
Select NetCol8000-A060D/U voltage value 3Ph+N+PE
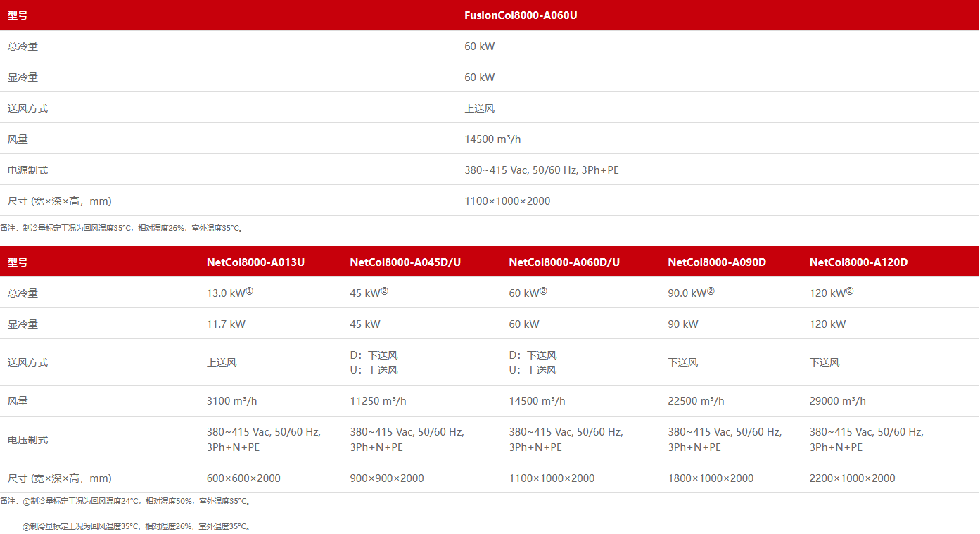566,440
